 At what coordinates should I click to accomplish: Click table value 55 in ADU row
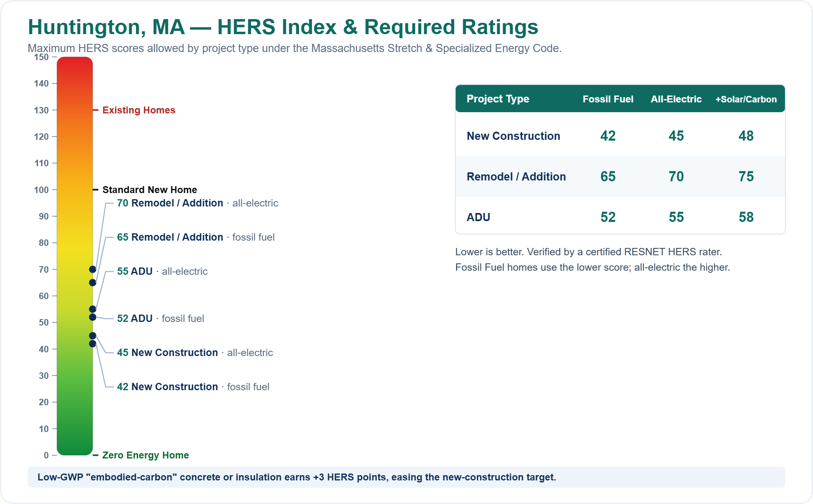click(676, 217)
